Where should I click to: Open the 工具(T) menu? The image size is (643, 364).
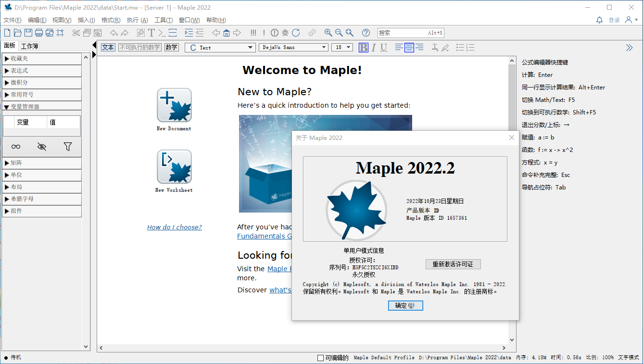pyautogui.click(x=164, y=20)
